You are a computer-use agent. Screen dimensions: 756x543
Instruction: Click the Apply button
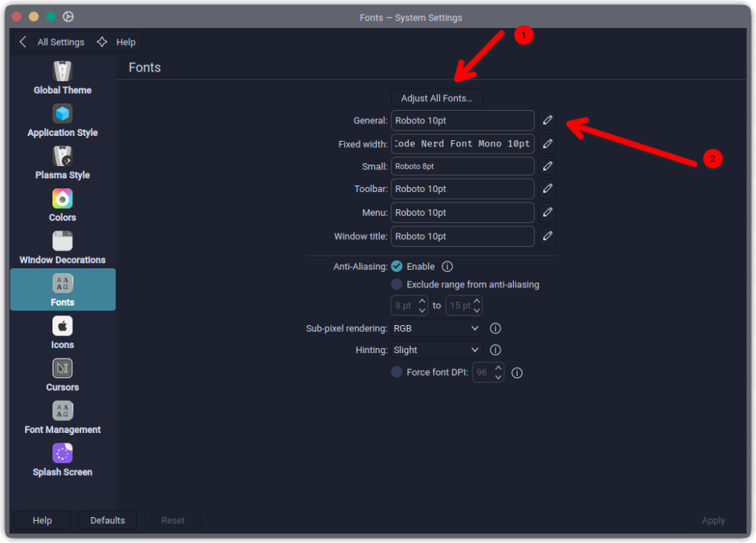click(x=713, y=520)
